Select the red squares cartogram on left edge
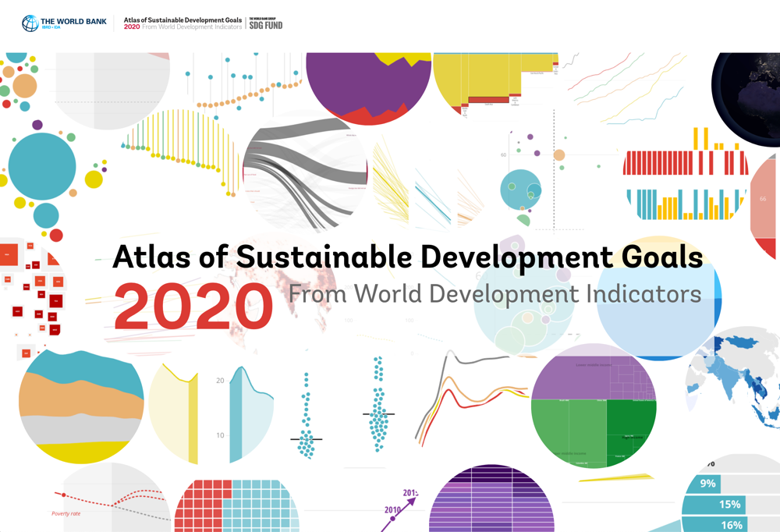This screenshot has height=532, width=780. [31, 289]
